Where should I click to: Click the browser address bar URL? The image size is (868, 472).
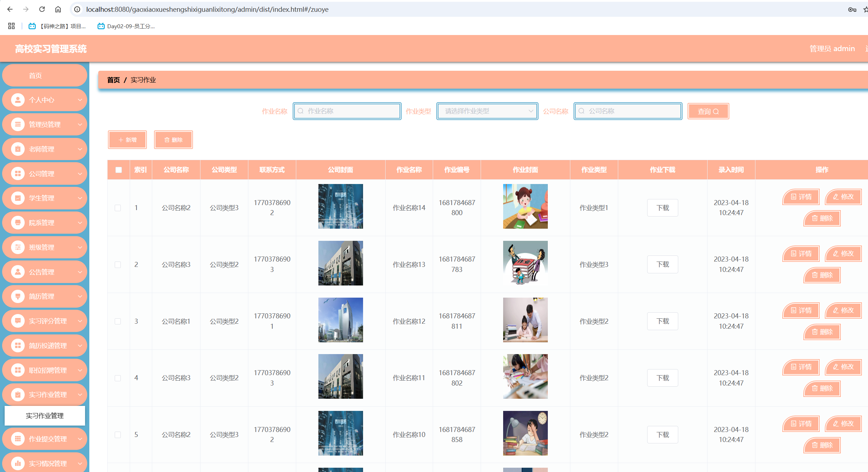pos(207,9)
